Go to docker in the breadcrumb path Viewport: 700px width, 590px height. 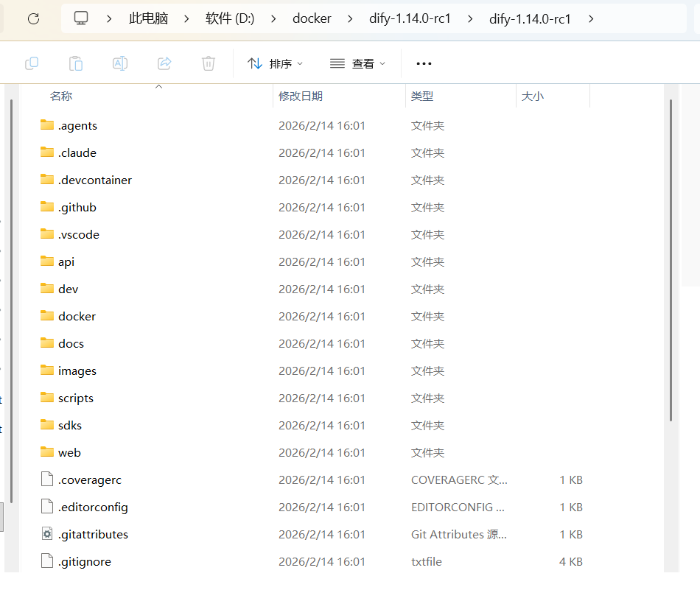(312, 18)
